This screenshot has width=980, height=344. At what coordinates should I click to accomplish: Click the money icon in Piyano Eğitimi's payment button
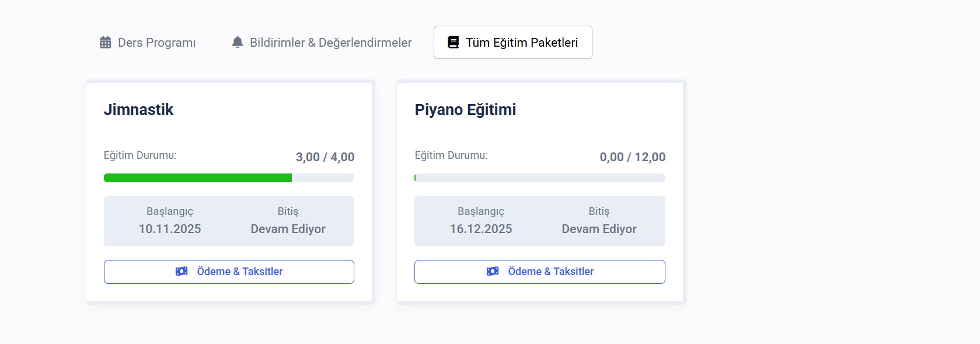point(493,272)
